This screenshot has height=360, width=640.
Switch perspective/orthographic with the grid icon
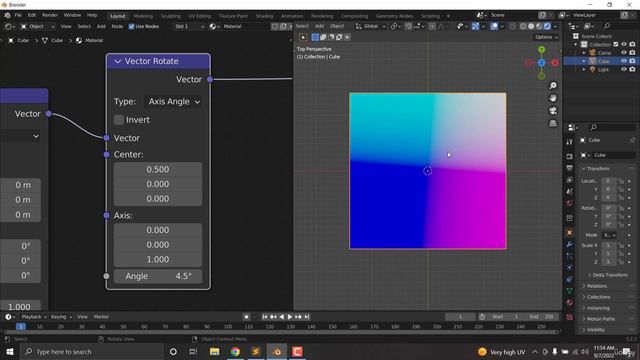click(x=553, y=123)
